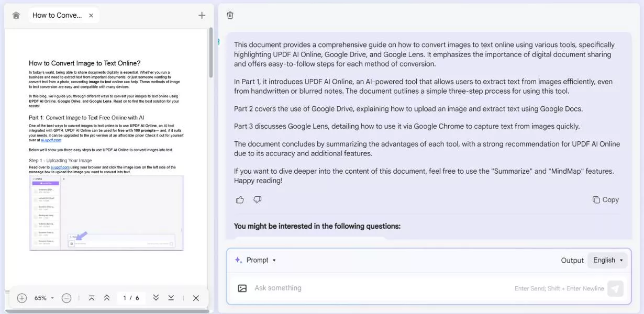
Task: Like the response with thumbs up
Action: (x=240, y=199)
